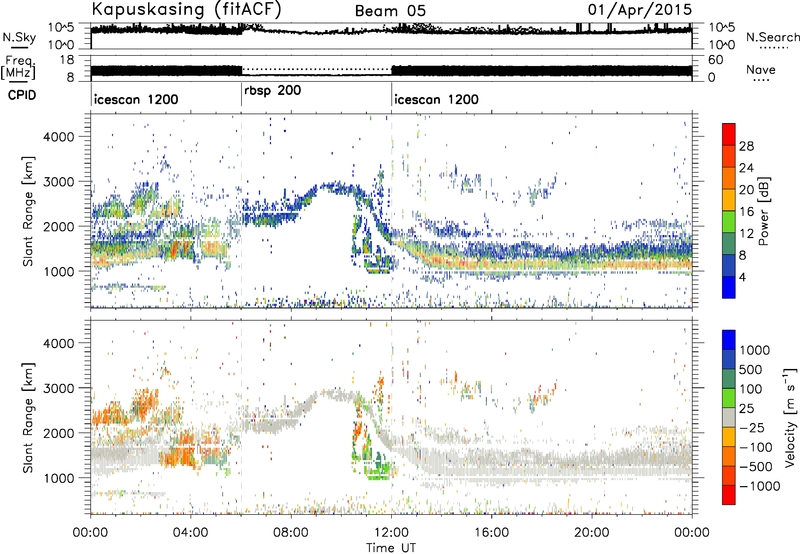The image size is (800, 554).
Task: Click the 500 label on Velocity colorbar
Action: tap(751, 369)
